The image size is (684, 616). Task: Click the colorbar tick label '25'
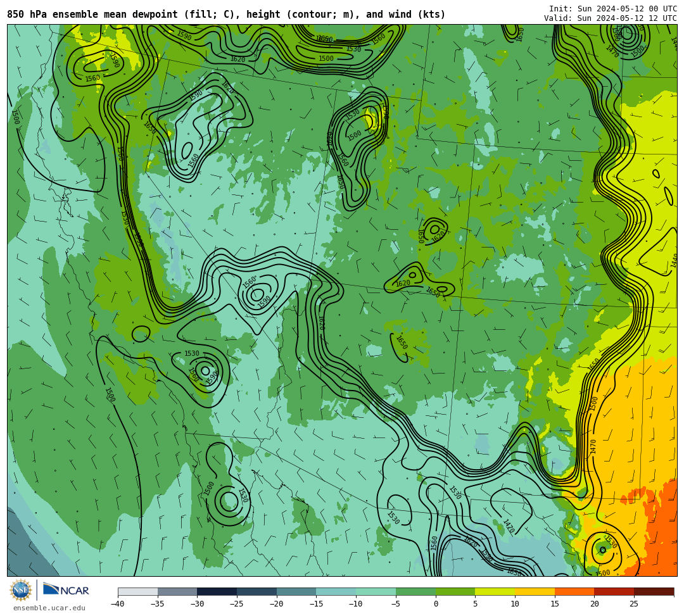pyautogui.click(x=634, y=604)
